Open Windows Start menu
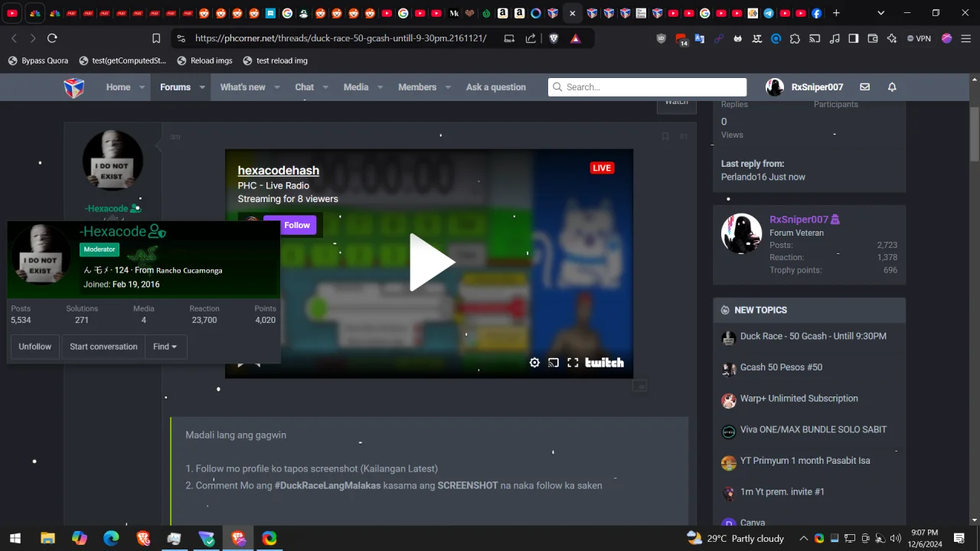 click(x=15, y=538)
